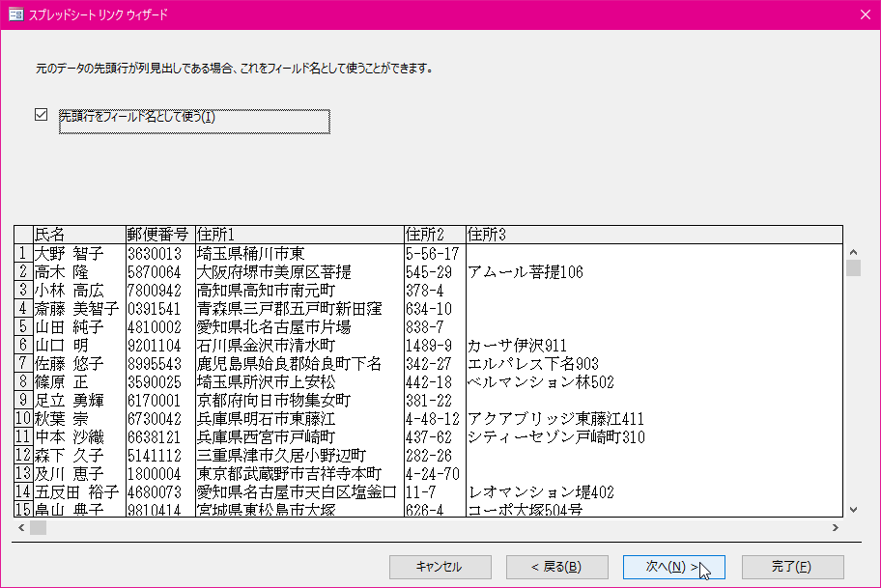The width and height of the screenshot is (881, 588).
Task: Close the spreadsheet link wizard window
Action: 866,14
